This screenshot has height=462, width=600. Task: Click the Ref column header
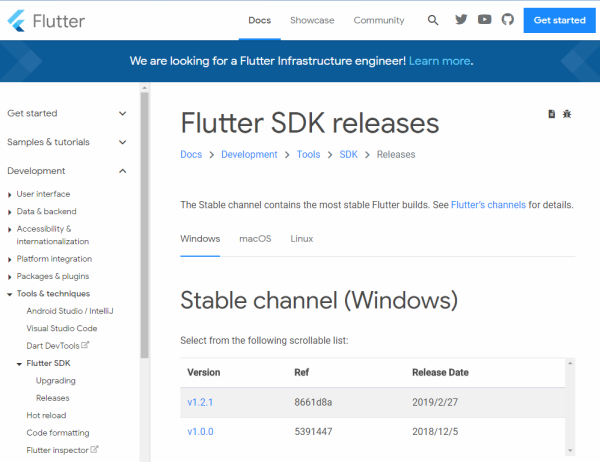tap(302, 372)
